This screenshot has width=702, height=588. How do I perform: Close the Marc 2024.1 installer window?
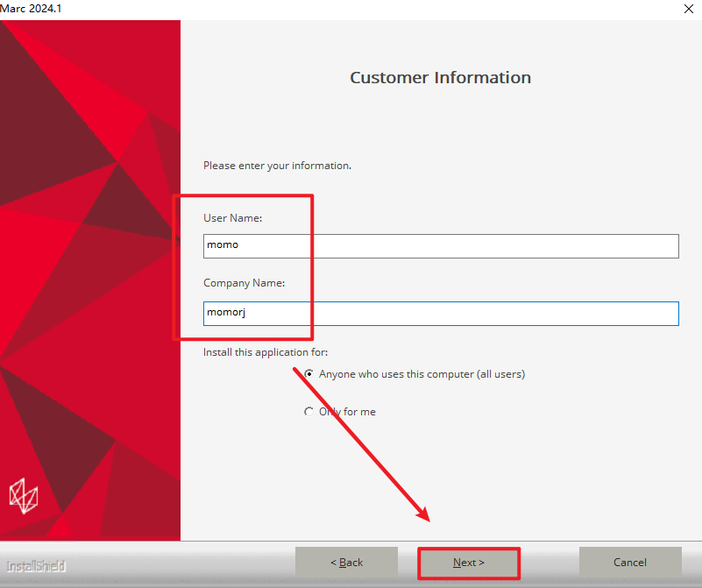click(688, 8)
